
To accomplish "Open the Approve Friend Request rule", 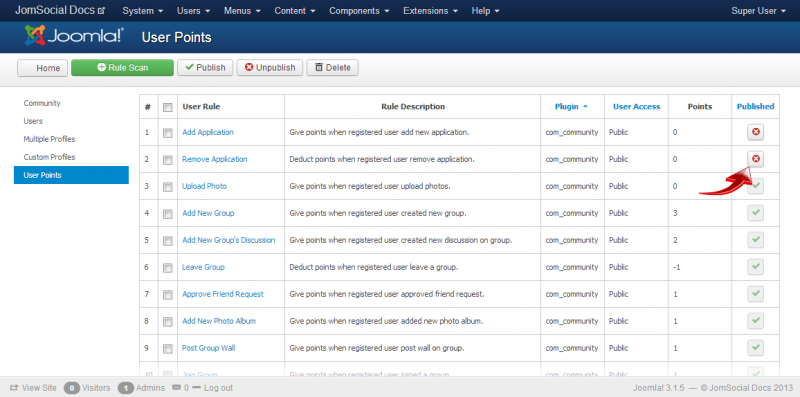I will pos(222,294).
